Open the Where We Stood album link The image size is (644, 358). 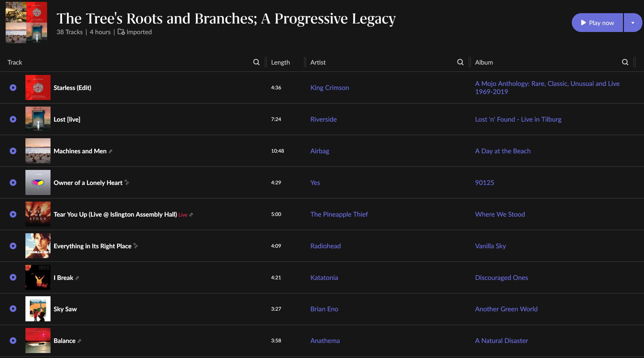500,214
